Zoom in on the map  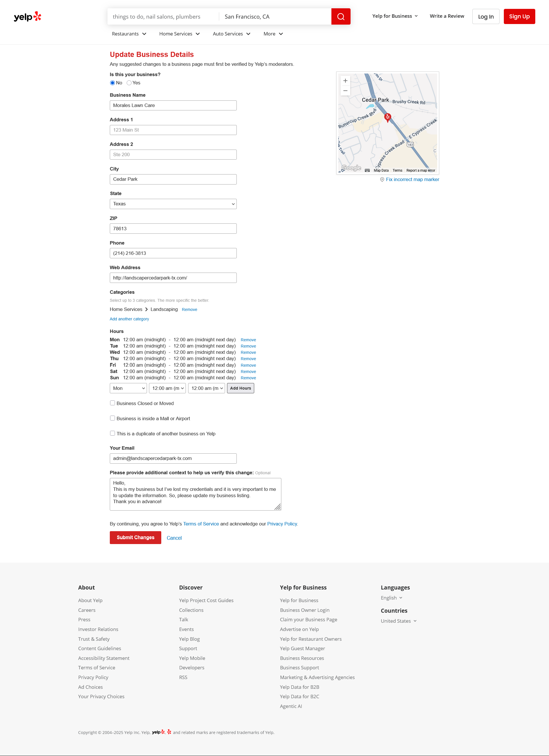click(x=345, y=81)
